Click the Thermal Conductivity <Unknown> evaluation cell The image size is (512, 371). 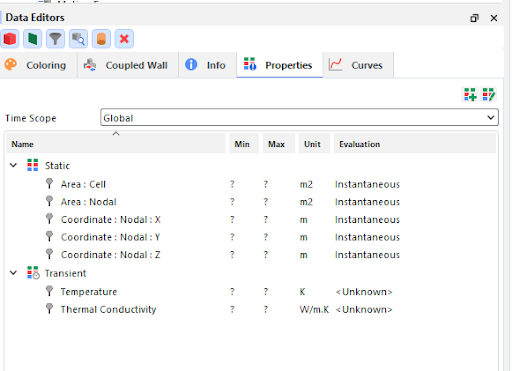coord(364,310)
